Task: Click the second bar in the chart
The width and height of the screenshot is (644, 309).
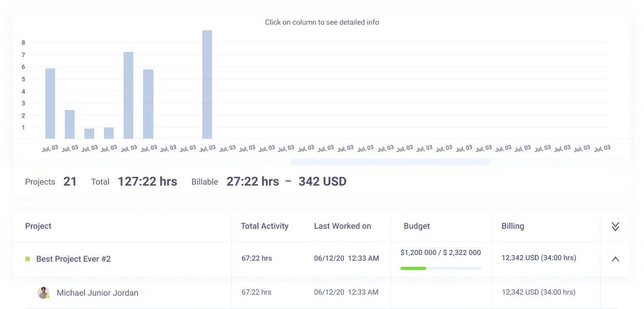Action: click(69, 124)
